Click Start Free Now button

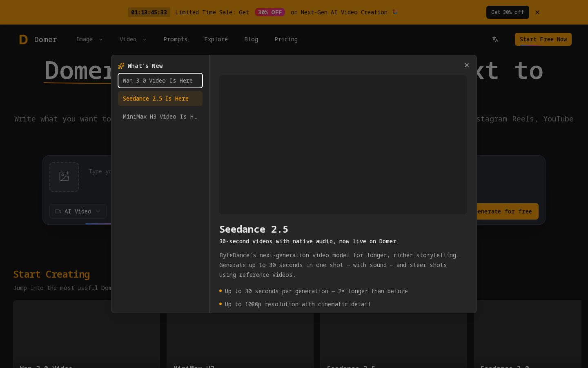pyautogui.click(x=543, y=39)
